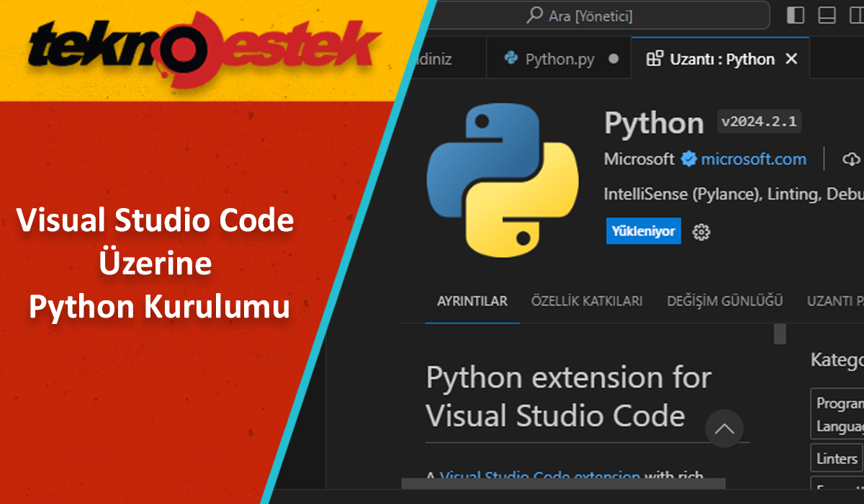Click the Yükleniyor install button
Image resolution: width=864 pixels, height=504 pixels.
pyautogui.click(x=643, y=231)
